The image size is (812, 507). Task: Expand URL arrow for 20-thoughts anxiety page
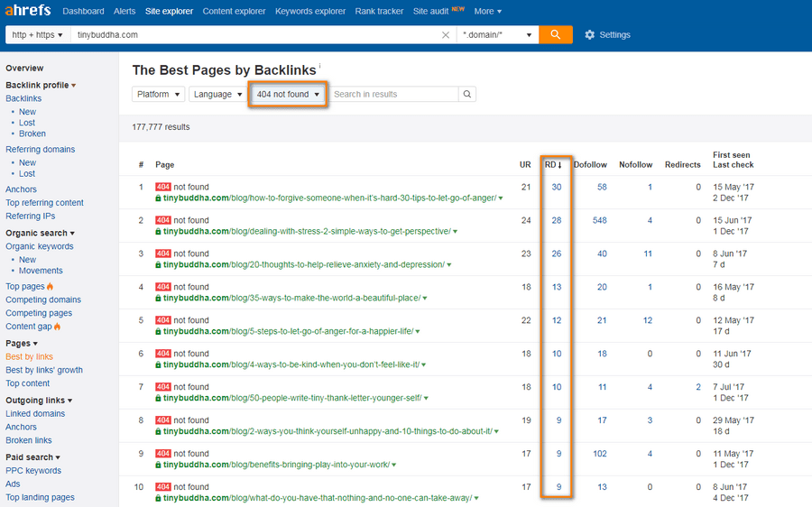coord(449,265)
